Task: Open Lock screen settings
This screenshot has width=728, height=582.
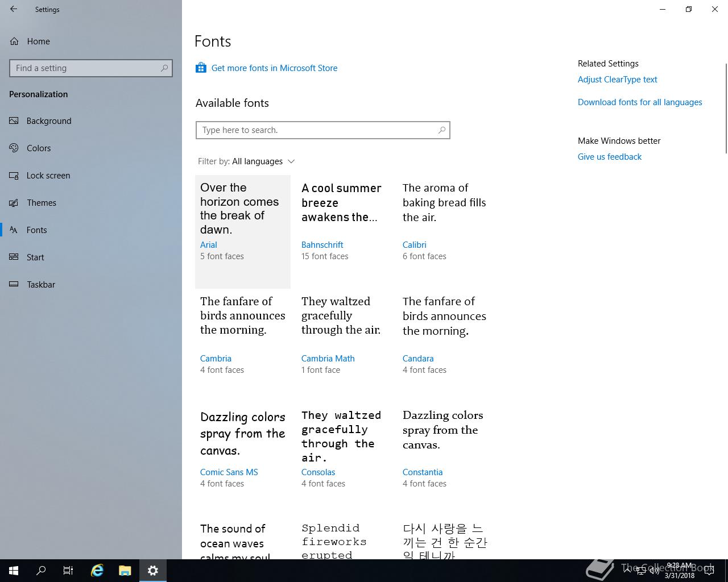Action: [x=91, y=175]
